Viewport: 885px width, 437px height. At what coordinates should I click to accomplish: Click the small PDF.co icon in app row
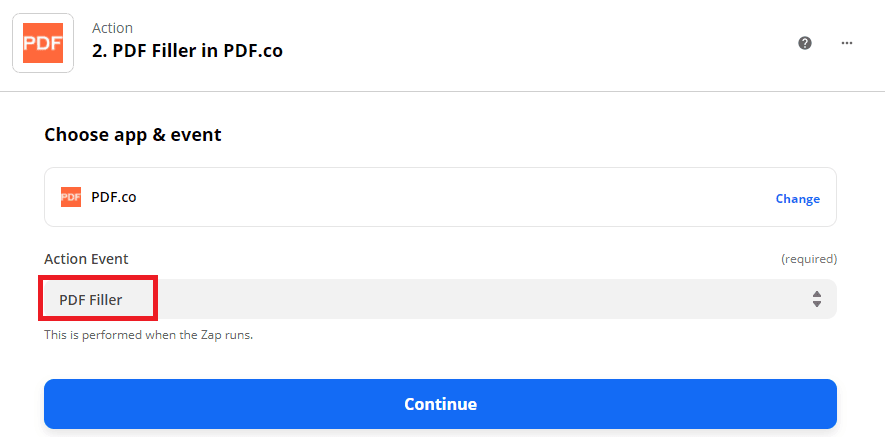[71, 197]
